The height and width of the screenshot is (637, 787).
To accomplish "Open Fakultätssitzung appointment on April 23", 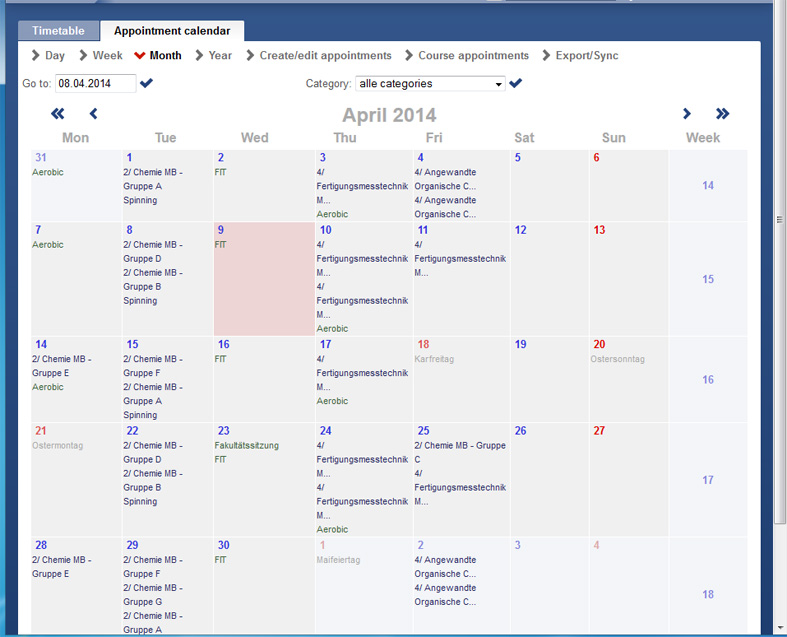I will [246, 445].
